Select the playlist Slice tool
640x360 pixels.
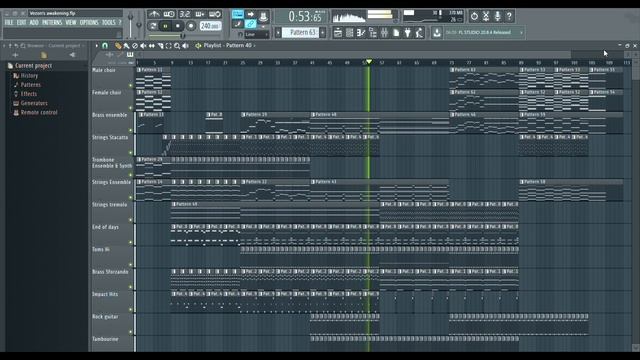pos(160,46)
